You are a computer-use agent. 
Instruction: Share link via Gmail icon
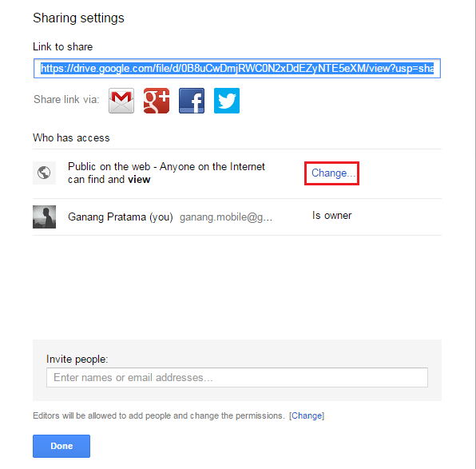pyautogui.click(x=121, y=101)
